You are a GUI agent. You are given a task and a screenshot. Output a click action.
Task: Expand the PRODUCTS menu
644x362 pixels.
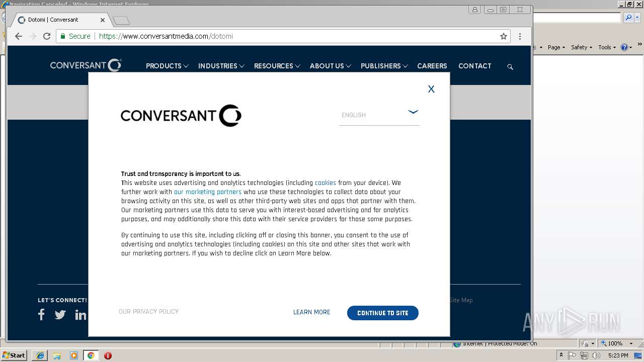tap(167, 66)
